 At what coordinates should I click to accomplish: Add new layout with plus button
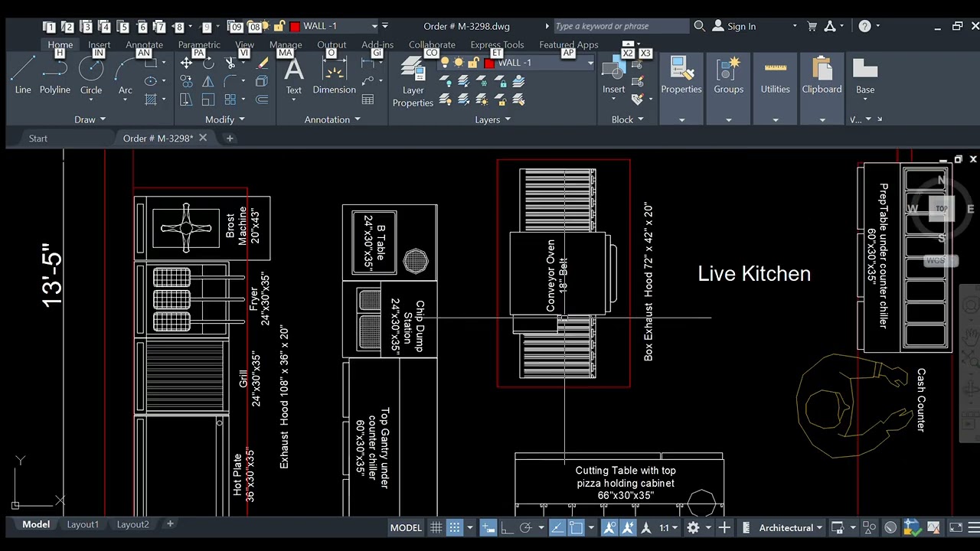(x=170, y=524)
